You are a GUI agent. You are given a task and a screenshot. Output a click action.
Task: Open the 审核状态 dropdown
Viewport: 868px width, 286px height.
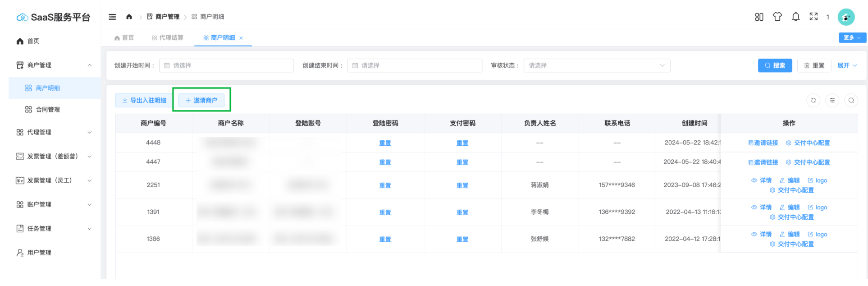(x=596, y=65)
